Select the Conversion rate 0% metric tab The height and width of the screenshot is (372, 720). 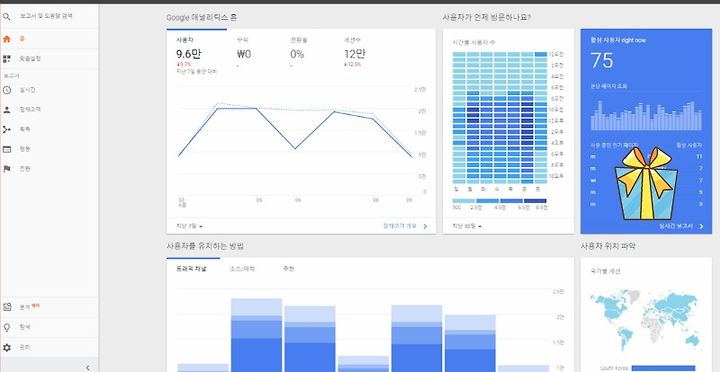click(298, 52)
